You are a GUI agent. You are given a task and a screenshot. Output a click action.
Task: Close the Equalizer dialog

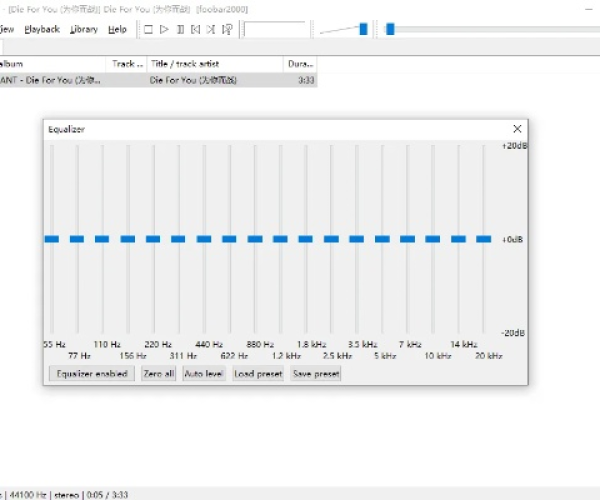click(x=517, y=129)
